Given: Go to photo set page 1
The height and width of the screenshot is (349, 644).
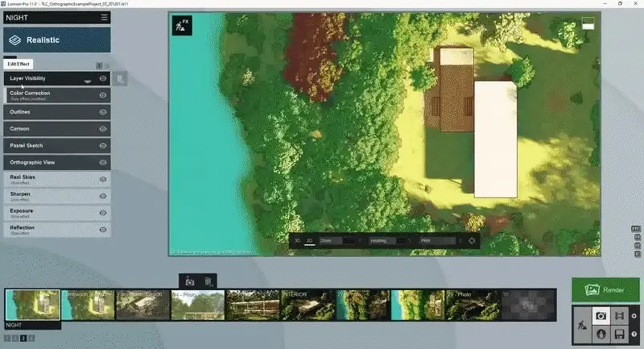Looking at the screenshot, I should click(x=7, y=339).
